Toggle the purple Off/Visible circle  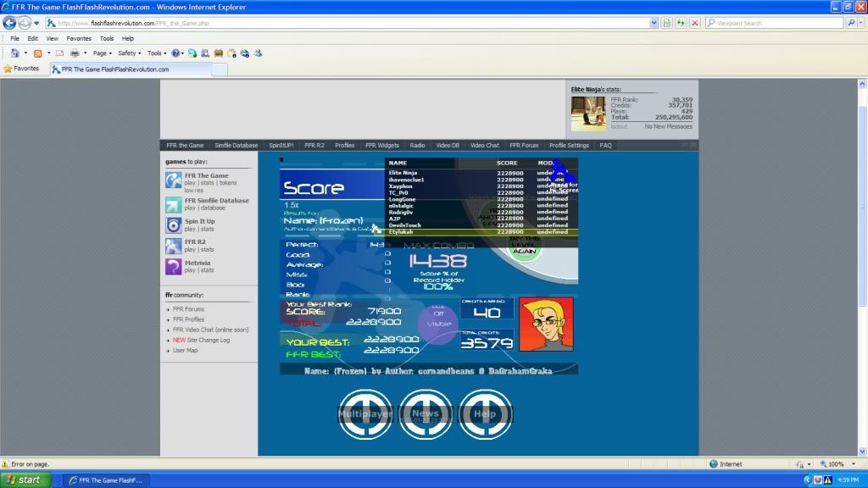(x=438, y=324)
